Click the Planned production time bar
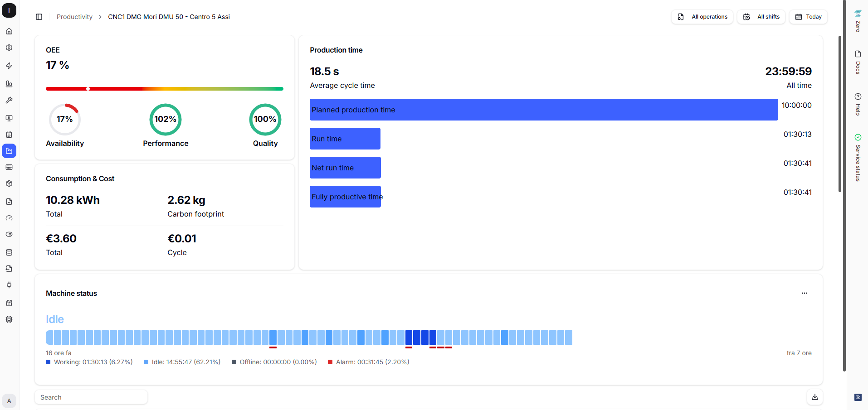This screenshot has height=410, width=868. (x=544, y=110)
